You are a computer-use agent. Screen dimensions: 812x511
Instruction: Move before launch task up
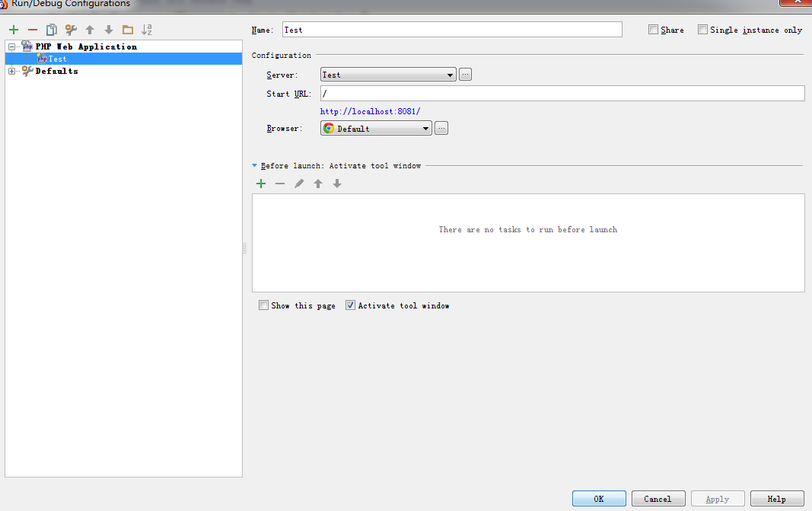(x=318, y=184)
